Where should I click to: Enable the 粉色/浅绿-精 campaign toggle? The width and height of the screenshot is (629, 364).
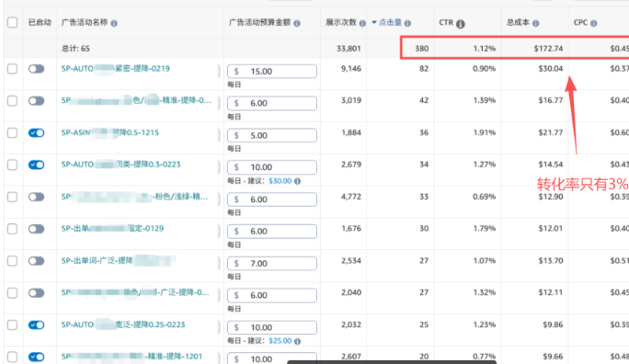click(x=36, y=197)
